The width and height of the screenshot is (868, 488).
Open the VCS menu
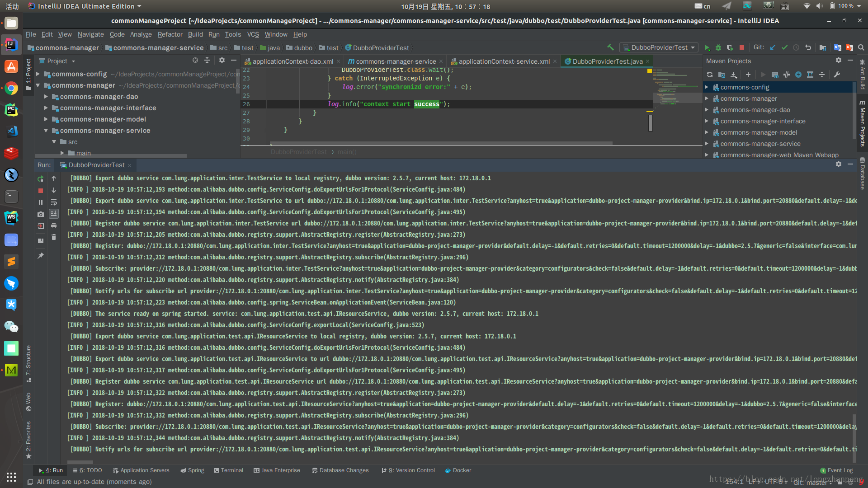[x=253, y=34]
